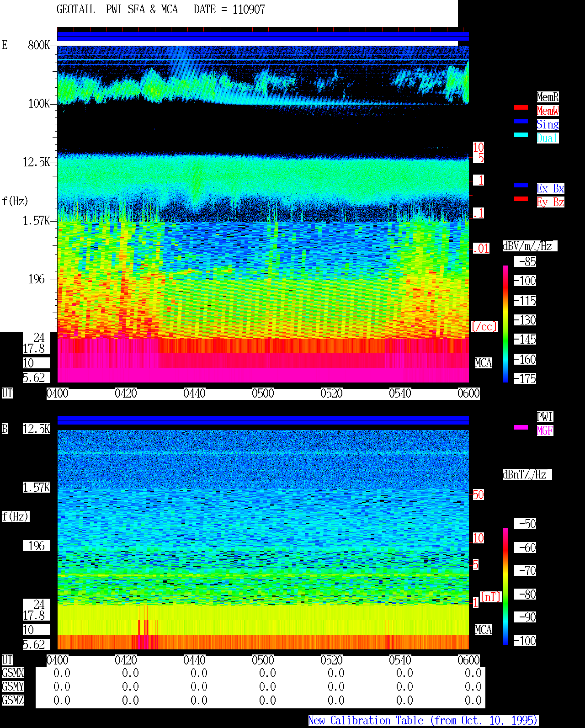585x728 pixels.
Task: Click the blue mode bar above B spectrogram
Action: point(263,420)
